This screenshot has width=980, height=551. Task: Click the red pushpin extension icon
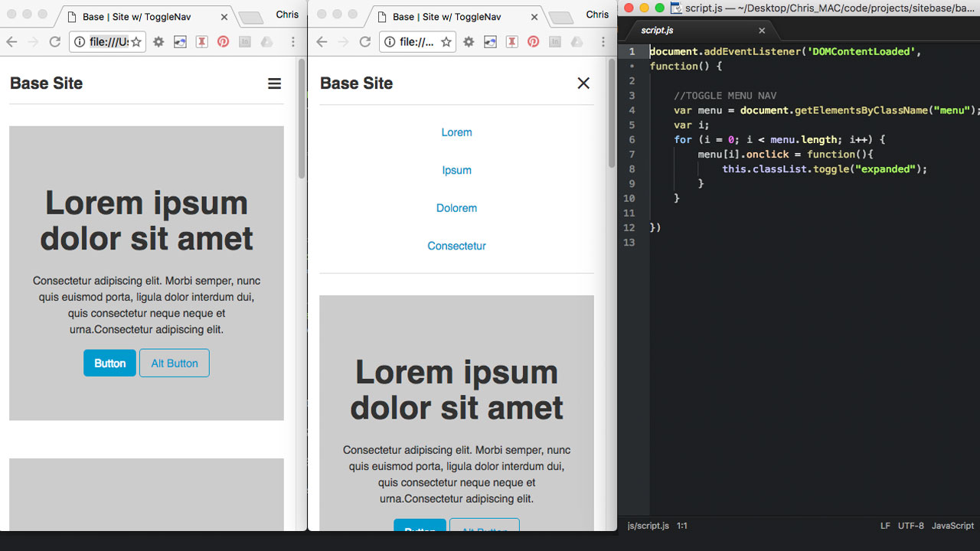point(201,42)
